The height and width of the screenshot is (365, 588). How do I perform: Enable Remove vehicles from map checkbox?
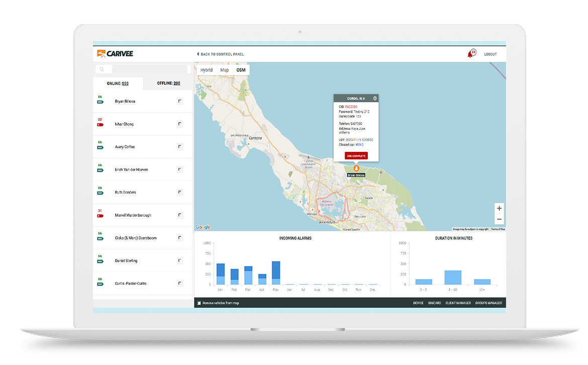pyautogui.click(x=199, y=303)
